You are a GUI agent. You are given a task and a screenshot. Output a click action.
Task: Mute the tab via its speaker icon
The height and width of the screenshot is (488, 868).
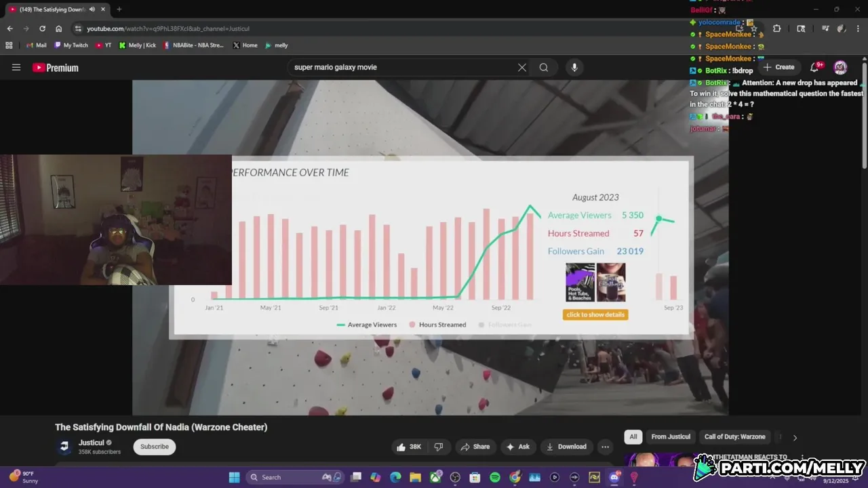tap(93, 9)
